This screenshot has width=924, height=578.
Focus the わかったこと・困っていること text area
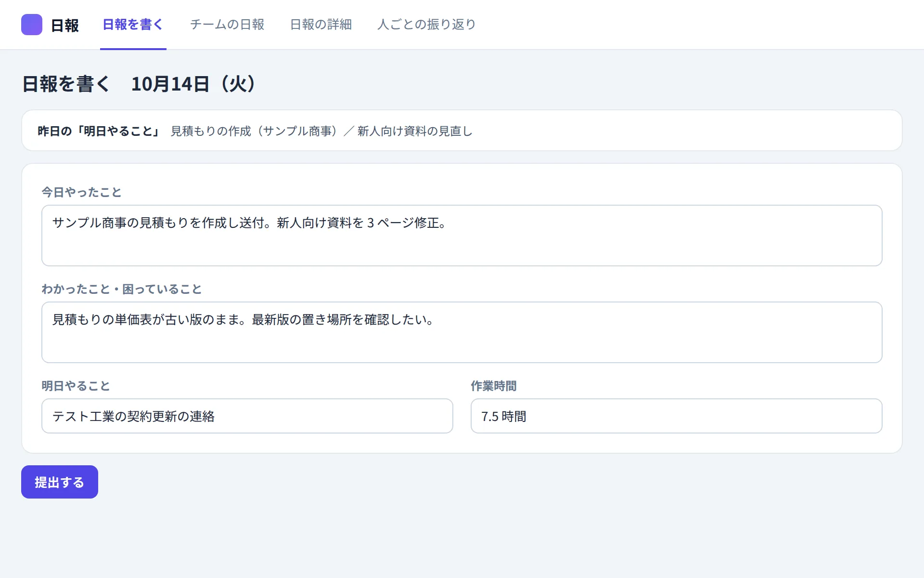462,332
